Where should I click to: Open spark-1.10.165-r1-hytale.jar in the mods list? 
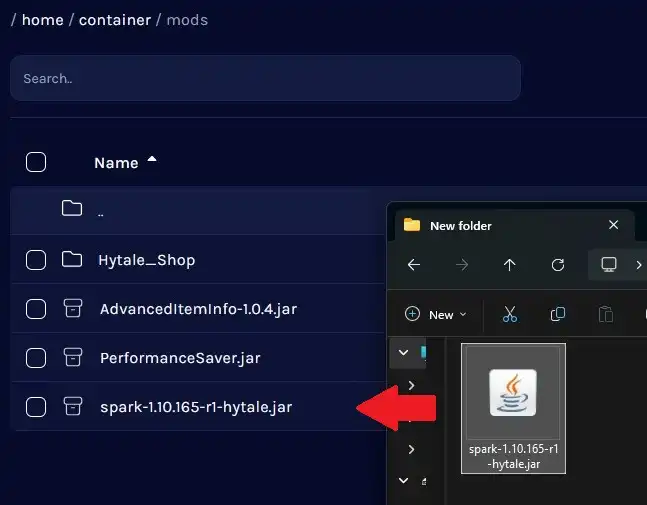coord(196,407)
